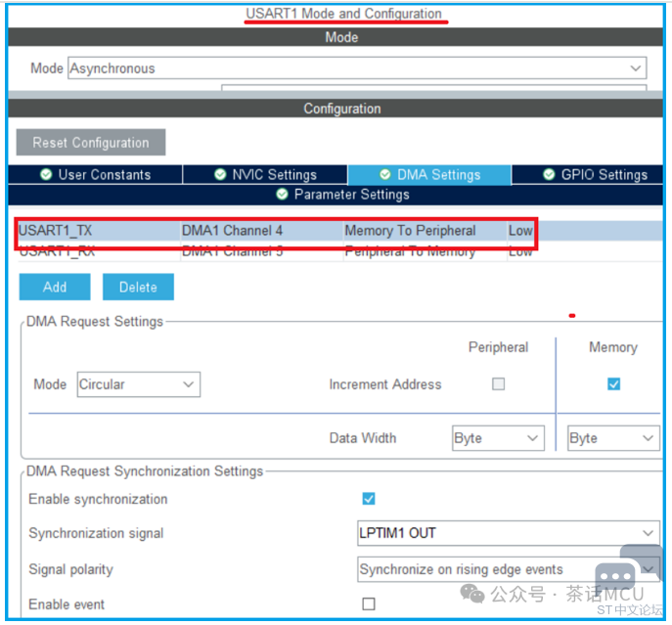Click the green check icon on Parameter Settings
Image resolution: width=672 pixels, height=625 pixels.
click(x=282, y=195)
